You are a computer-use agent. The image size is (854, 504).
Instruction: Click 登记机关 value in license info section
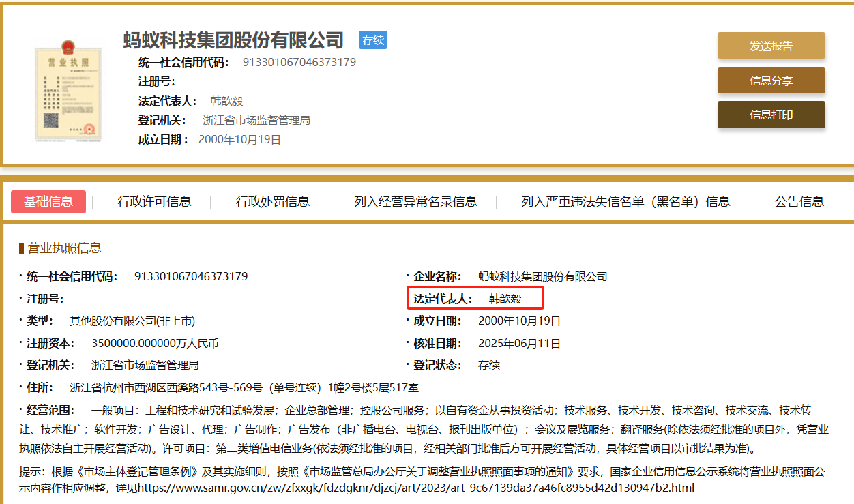tap(145, 366)
